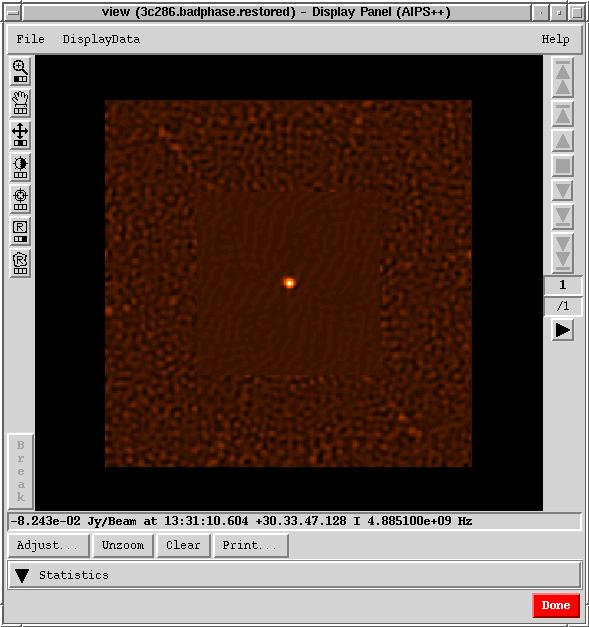Image resolution: width=589 pixels, height=627 pixels.
Task: Choose the four-arrow position tool
Action: pyautogui.click(x=20, y=135)
